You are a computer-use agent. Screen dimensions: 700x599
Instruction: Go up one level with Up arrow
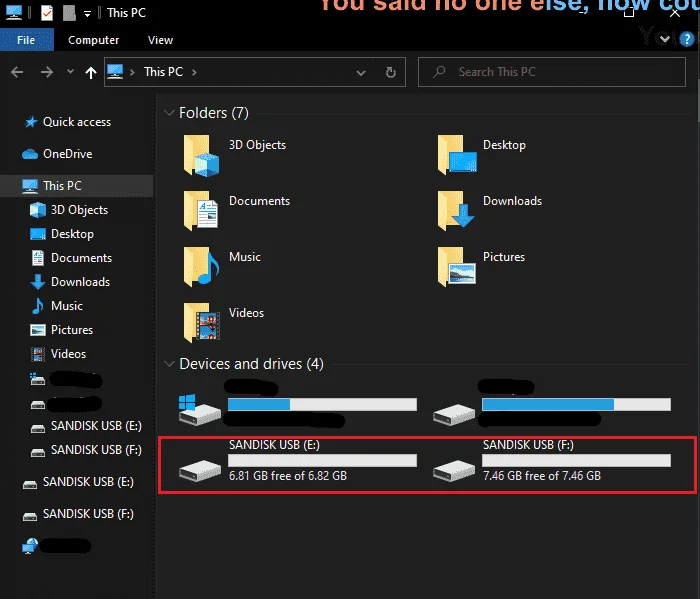91,72
